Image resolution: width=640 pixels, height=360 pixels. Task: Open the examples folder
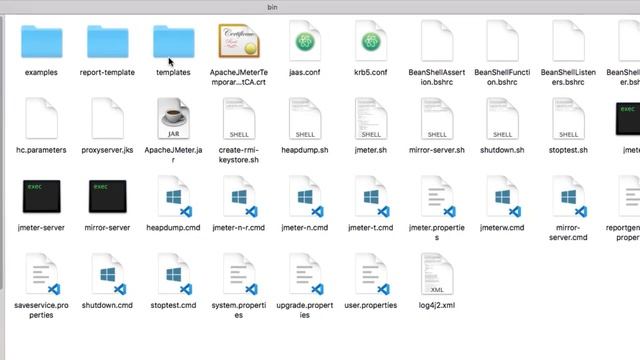[x=42, y=41]
